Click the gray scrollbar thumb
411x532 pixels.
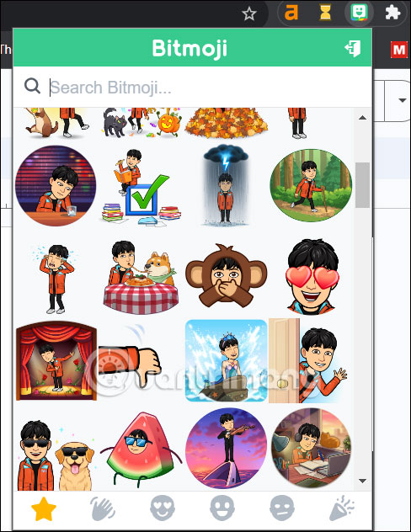click(x=362, y=185)
